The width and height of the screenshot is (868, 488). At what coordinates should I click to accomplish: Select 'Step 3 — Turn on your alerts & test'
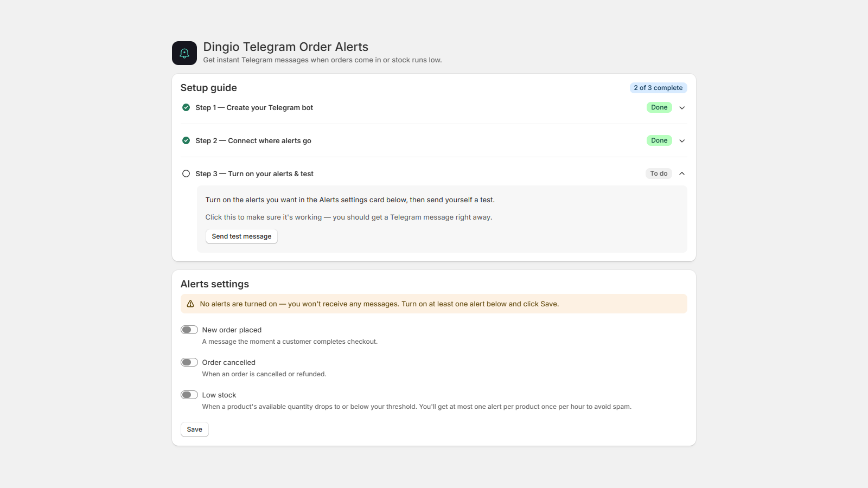point(254,174)
